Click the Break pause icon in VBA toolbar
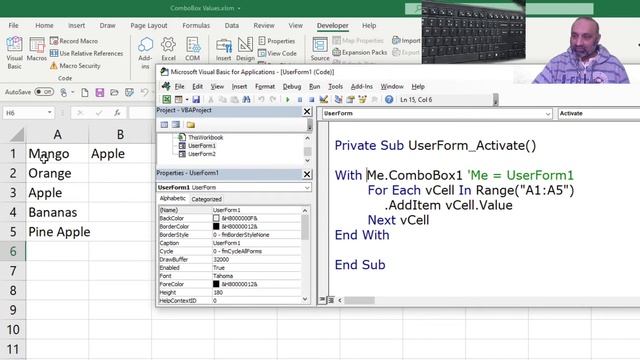This screenshot has width=640, height=360. pyautogui.click(x=300, y=99)
